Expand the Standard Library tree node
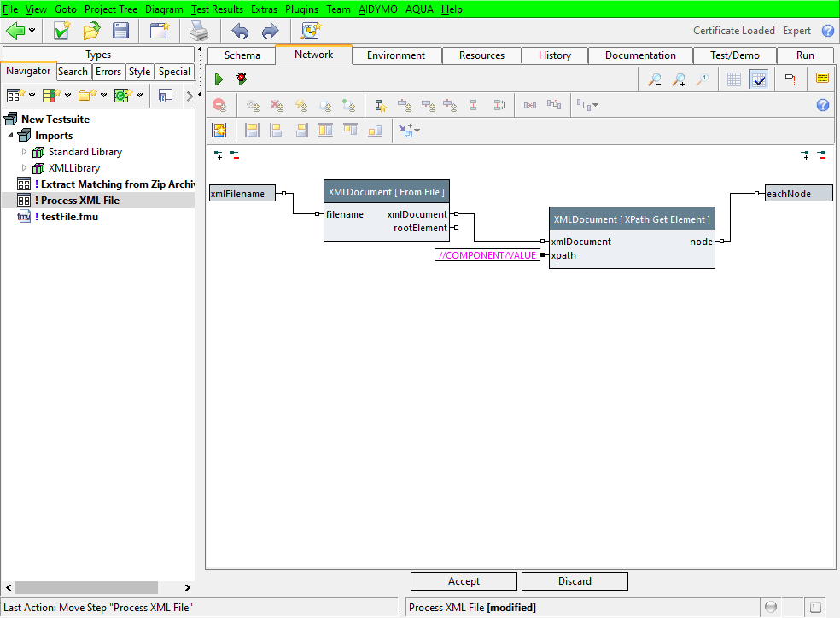Viewport: 840px width, 618px height. [24, 152]
